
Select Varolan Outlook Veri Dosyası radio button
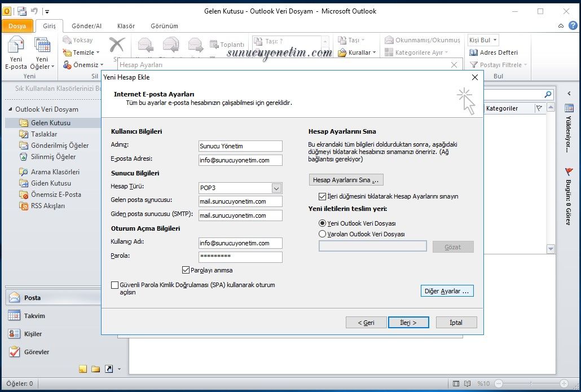tap(322, 234)
